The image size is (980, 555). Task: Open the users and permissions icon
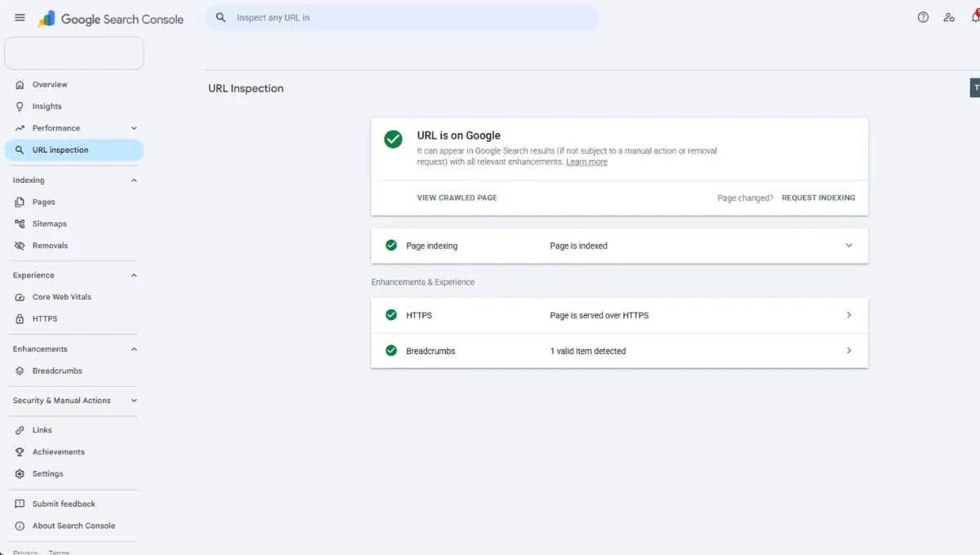click(949, 17)
